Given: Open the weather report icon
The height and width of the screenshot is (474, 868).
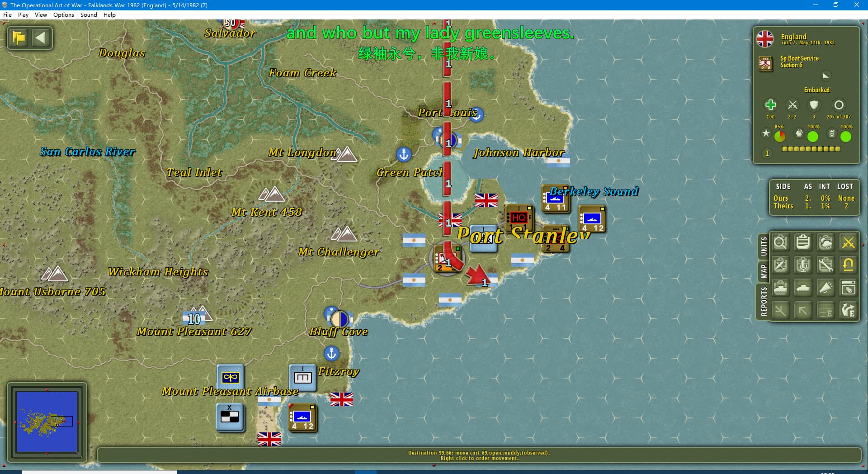Looking at the screenshot, I should click(826, 242).
